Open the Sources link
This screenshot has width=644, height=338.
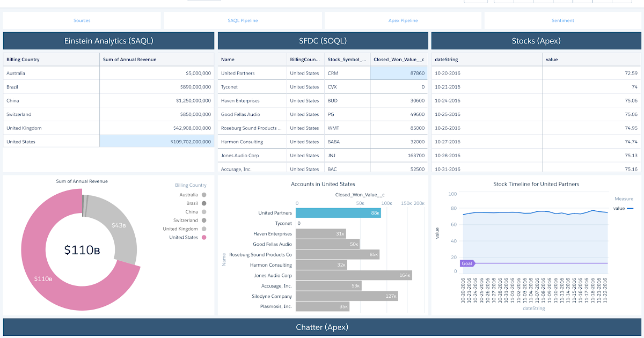pos(82,20)
